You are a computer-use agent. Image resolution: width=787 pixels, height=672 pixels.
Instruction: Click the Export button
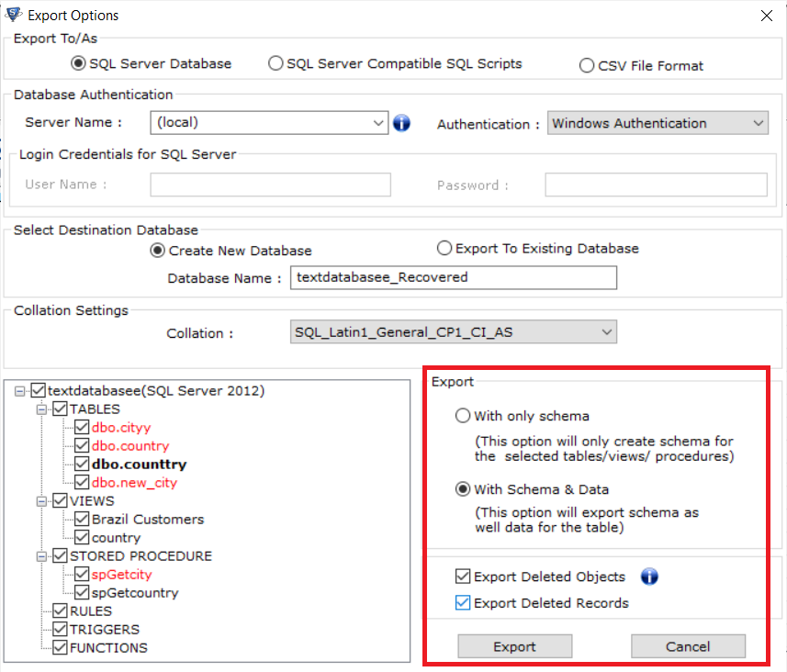514,646
